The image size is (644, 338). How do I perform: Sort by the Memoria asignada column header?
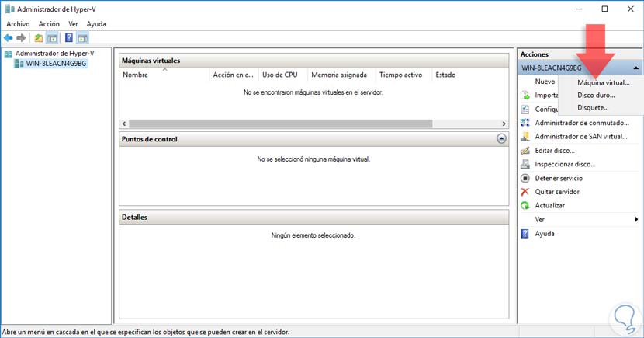[x=341, y=75]
